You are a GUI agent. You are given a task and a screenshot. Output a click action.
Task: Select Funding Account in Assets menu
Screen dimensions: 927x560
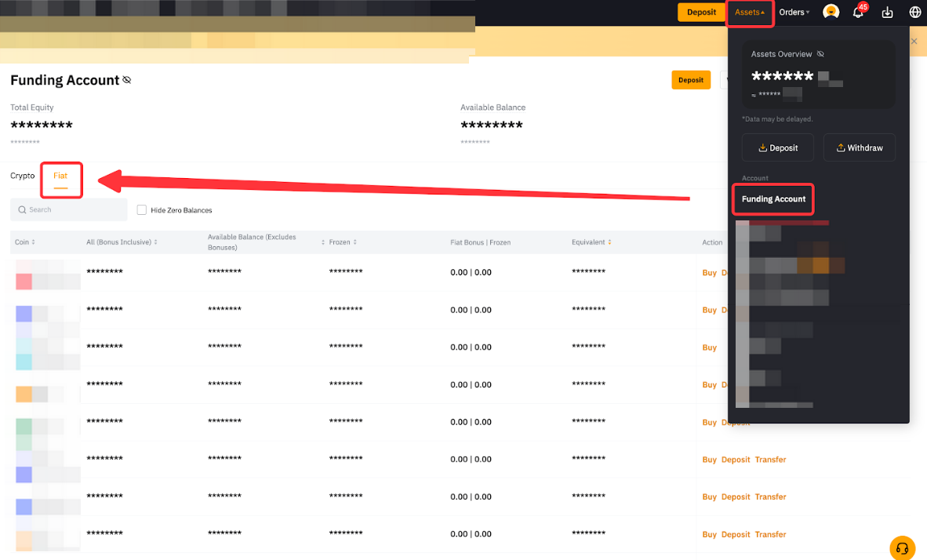pyautogui.click(x=773, y=199)
